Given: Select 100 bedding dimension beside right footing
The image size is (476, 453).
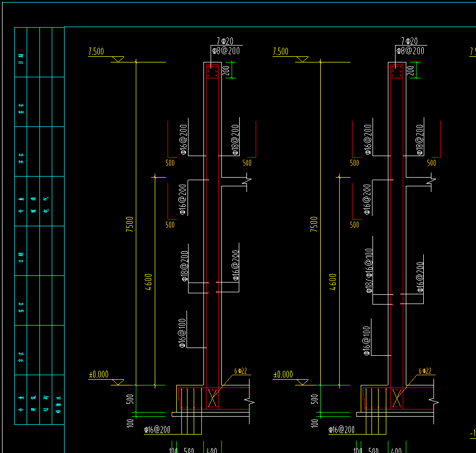Looking at the screenshot, I should click(315, 423).
